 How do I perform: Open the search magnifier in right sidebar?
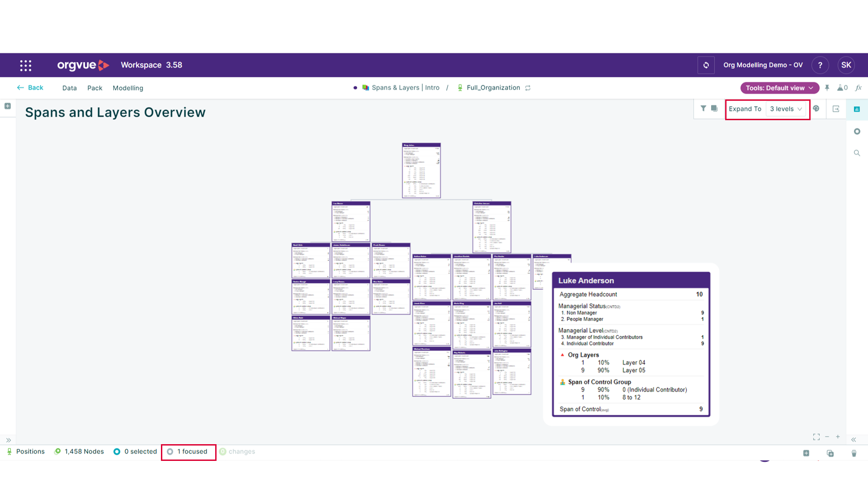tap(857, 153)
